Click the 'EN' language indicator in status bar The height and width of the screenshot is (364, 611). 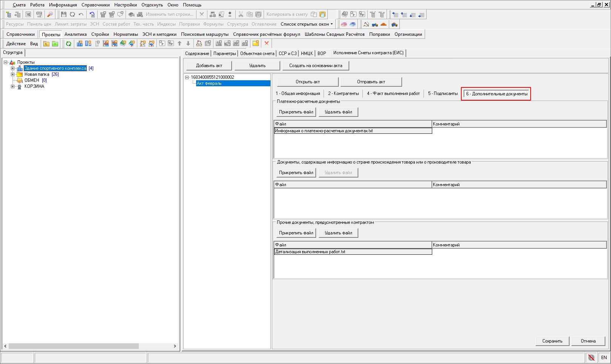(x=604, y=357)
